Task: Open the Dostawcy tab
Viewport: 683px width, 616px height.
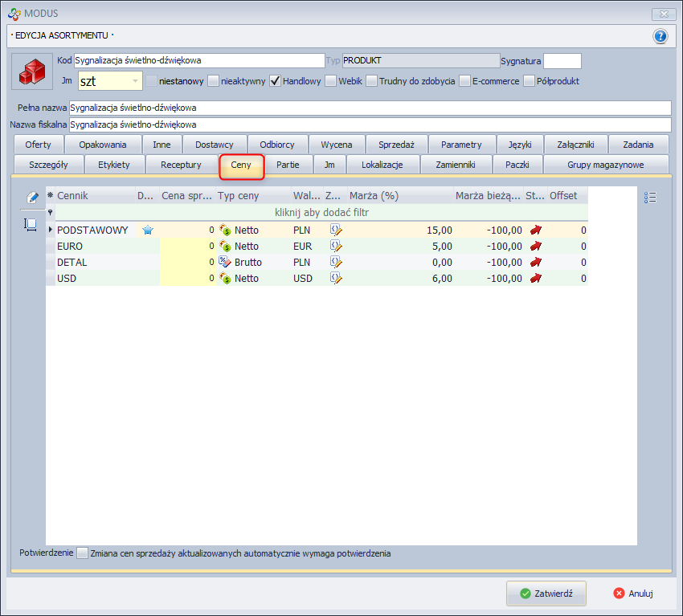Action: 215,145
